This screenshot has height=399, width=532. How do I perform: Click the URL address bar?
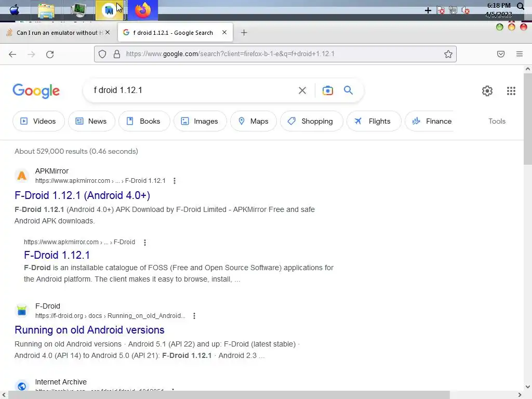(x=275, y=54)
